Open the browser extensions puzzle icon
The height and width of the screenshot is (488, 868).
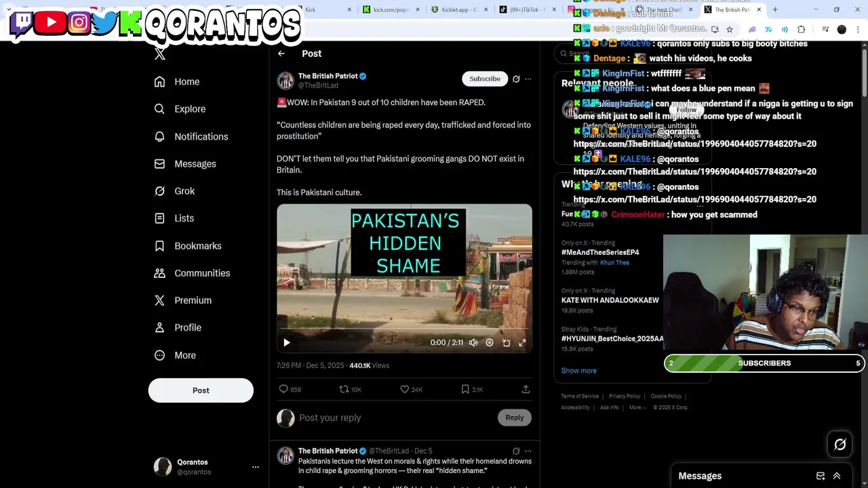coord(802,29)
